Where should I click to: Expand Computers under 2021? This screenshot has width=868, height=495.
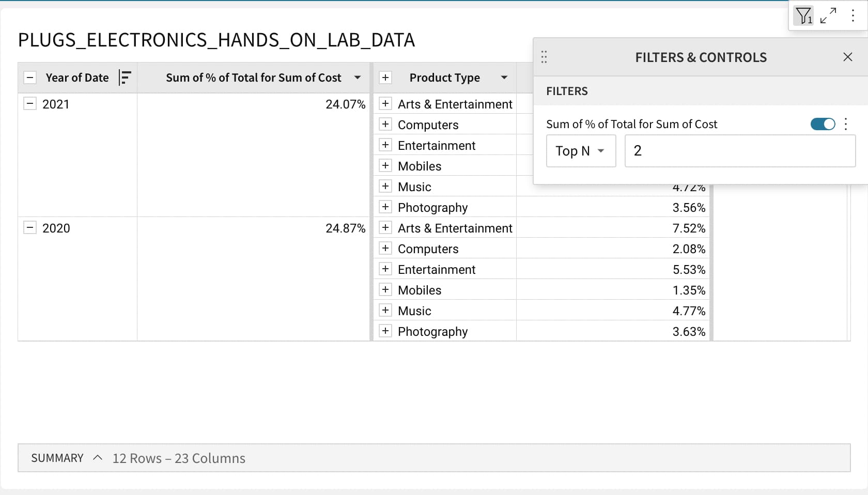(385, 124)
